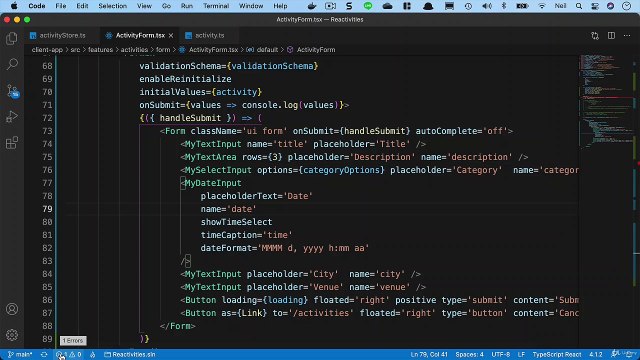Open the View menu
The width and height of the screenshot is (640, 360).
144,6
